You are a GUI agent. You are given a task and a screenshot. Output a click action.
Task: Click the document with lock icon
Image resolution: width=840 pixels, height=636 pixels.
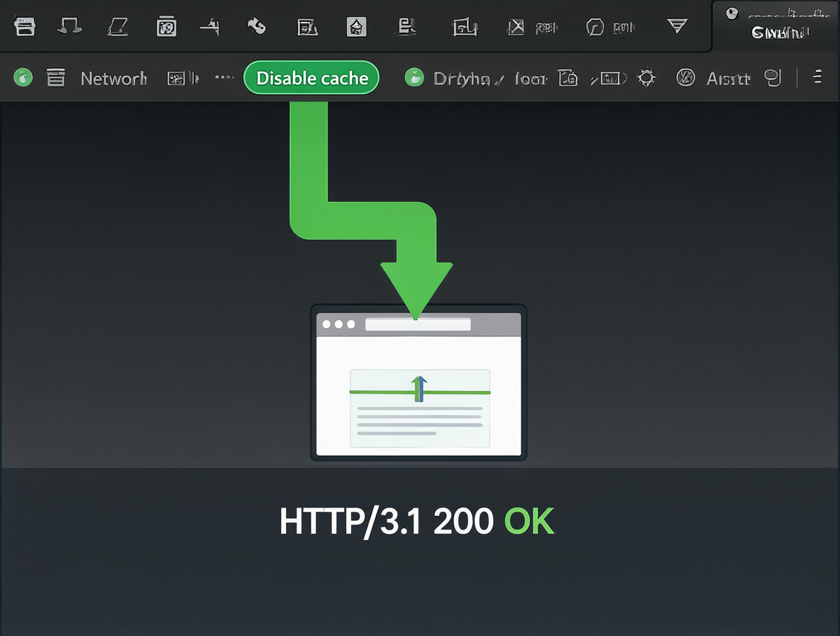coord(568,78)
